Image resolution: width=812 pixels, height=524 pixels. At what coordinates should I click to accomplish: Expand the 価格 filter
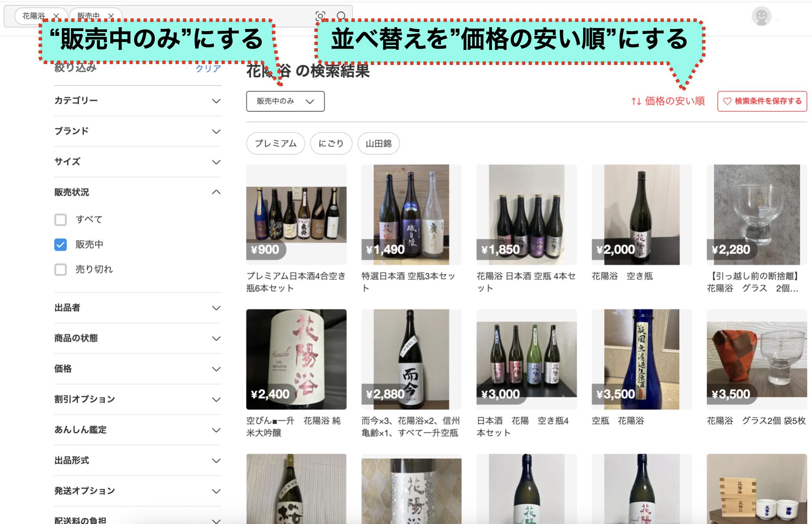point(138,369)
